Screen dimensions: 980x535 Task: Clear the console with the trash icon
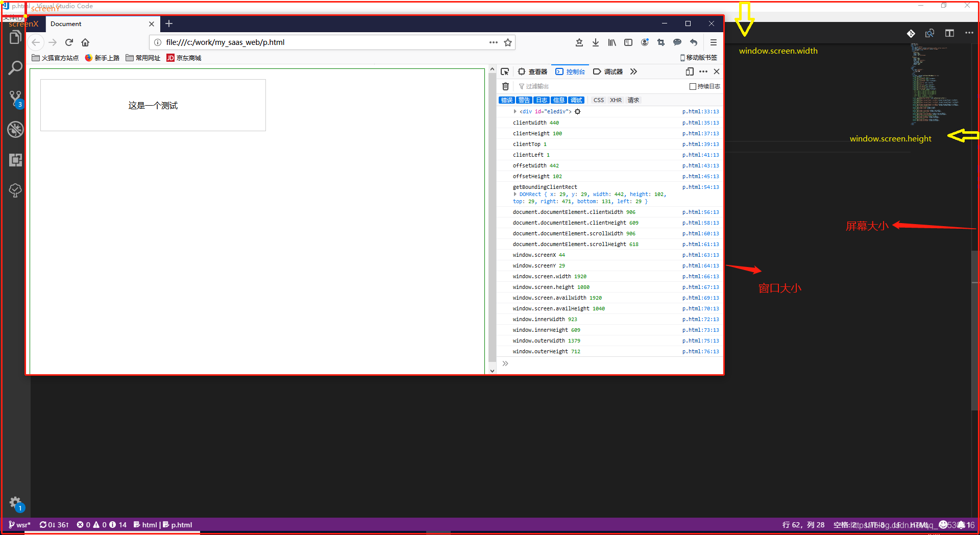(505, 86)
